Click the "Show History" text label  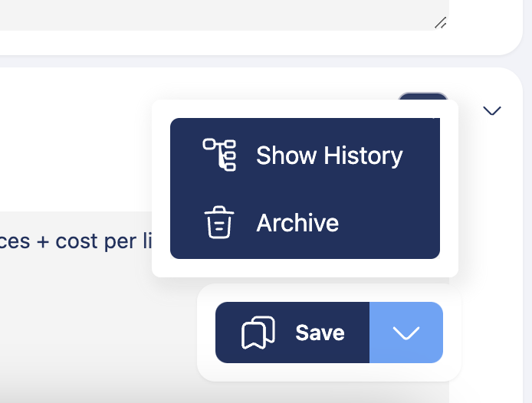pyautogui.click(x=329, y=156)
